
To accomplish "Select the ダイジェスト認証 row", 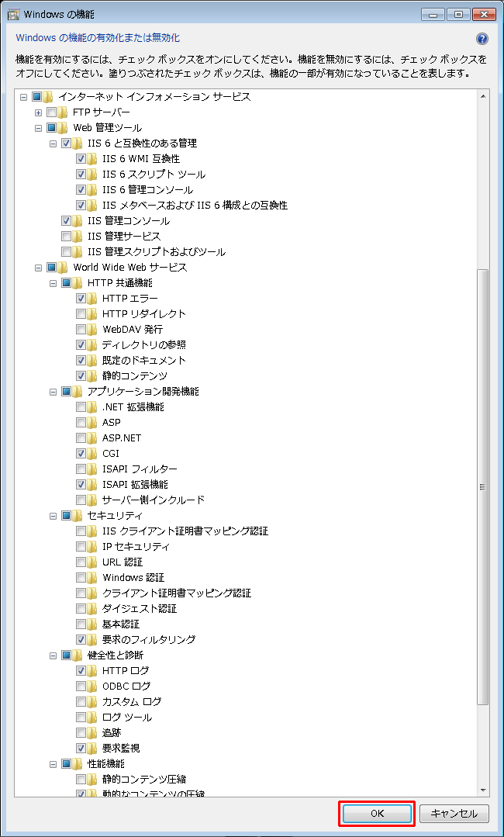I will coord(140,608).
